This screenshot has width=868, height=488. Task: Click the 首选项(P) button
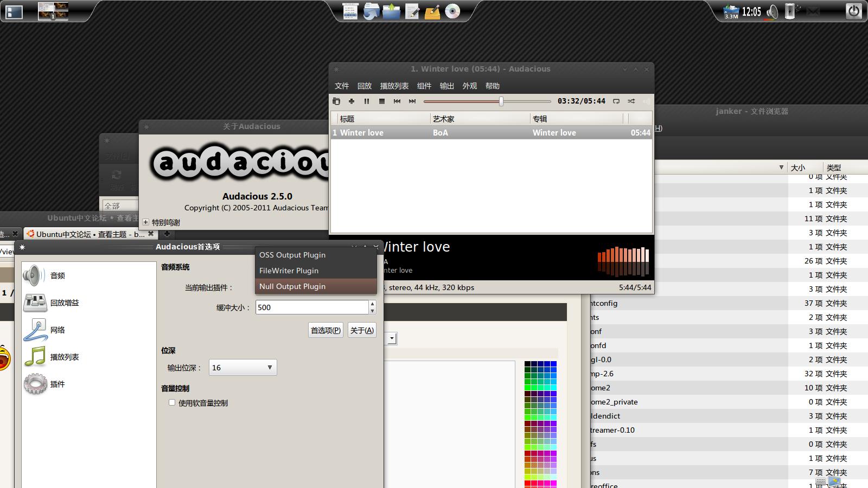(325, 330)
